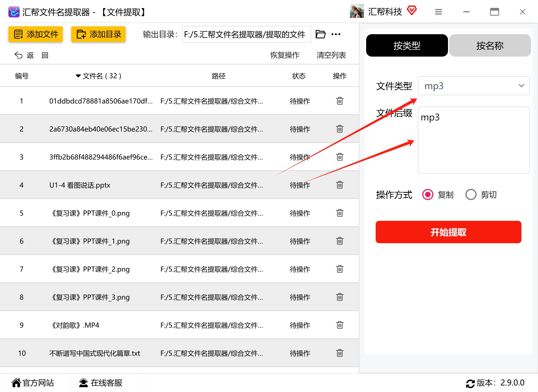Click the 汇帮文件名提取器 app logo
Viewport: 538px width, 392px height.
[14, 12]
